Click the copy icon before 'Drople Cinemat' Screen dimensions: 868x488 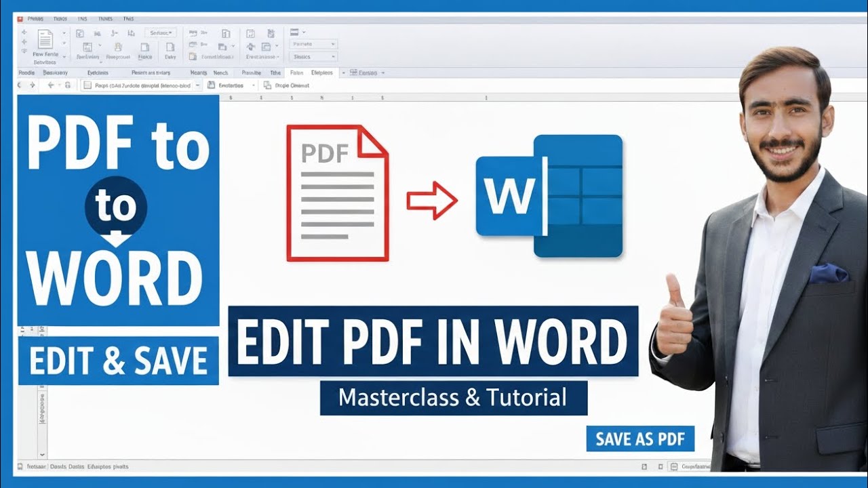(x=267, y=85)
